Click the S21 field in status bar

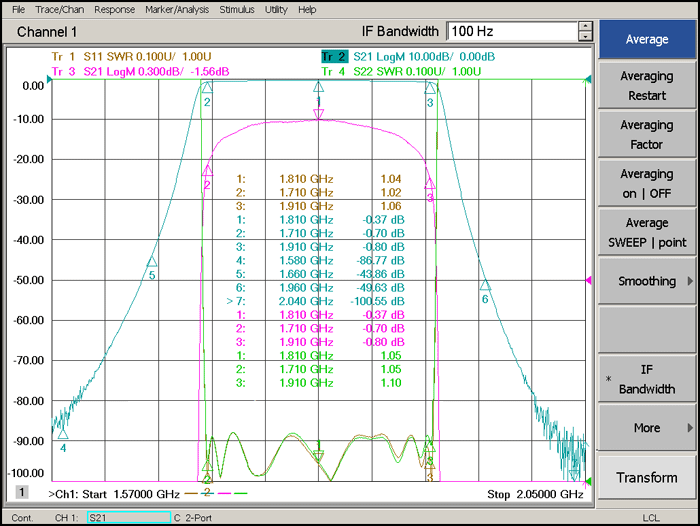(129, 518)
